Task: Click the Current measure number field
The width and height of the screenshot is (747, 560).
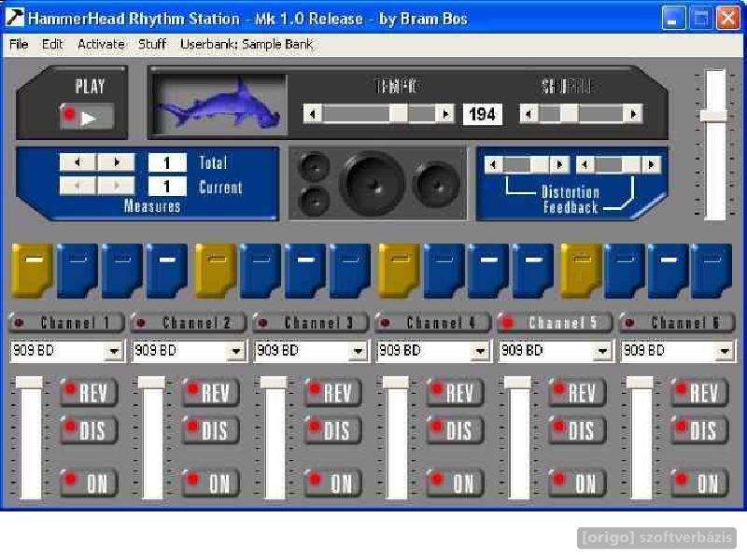Action: click(x=167, y=186)
